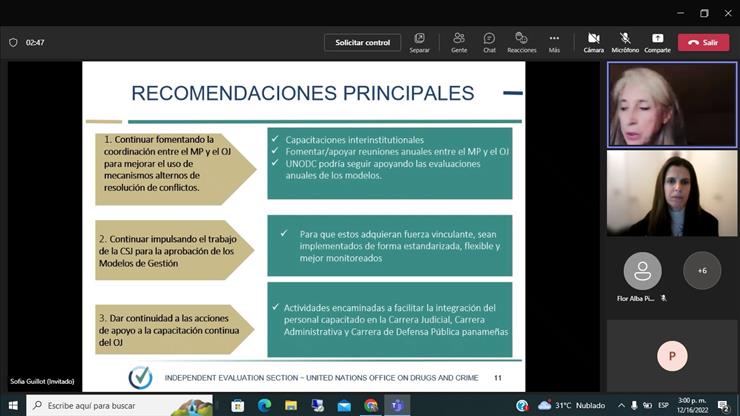Open the Comparte screen sharing tray

tap(657, 42)
